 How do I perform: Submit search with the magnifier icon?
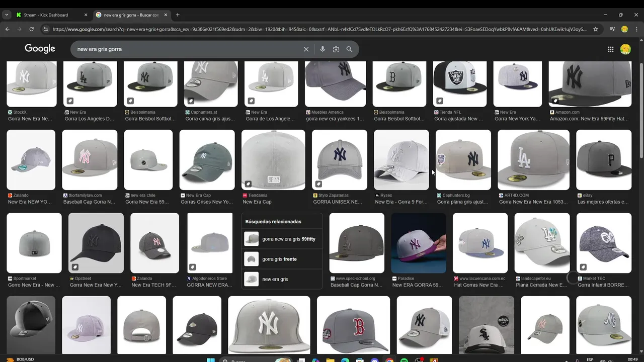(349, 49)
